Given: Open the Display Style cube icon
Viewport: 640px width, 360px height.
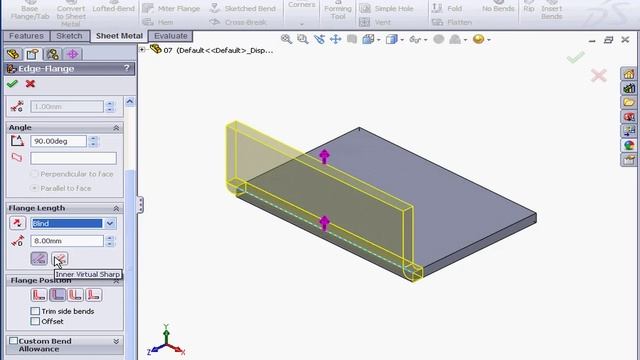Looking at the screenshot, I should 392,39.
